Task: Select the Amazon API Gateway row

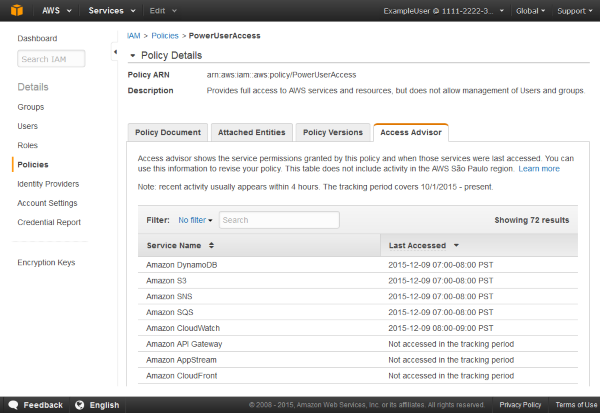Action: [358, 344]
